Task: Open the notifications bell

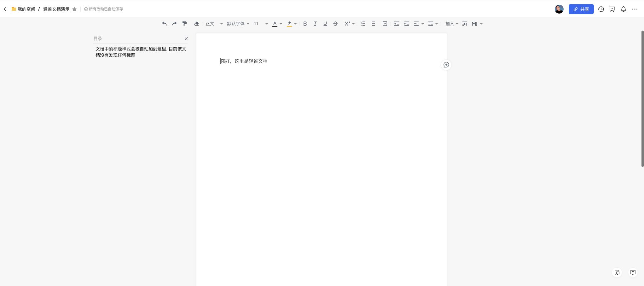Action: [624, 9]
